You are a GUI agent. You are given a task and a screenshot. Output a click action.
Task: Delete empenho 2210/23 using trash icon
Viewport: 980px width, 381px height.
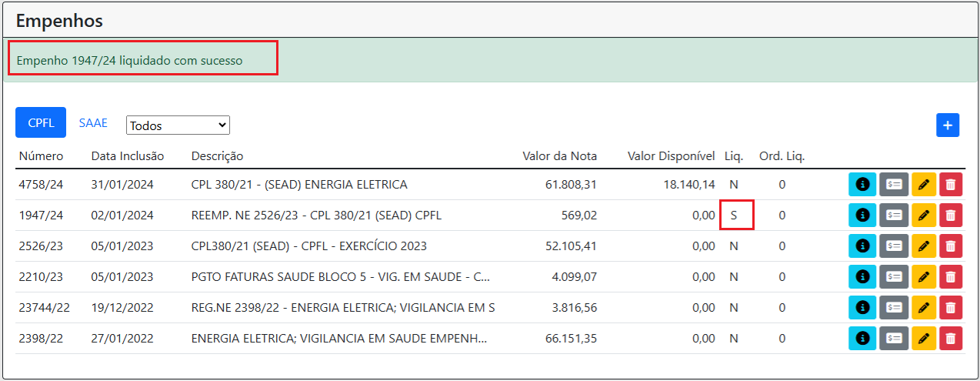[951, 277]
